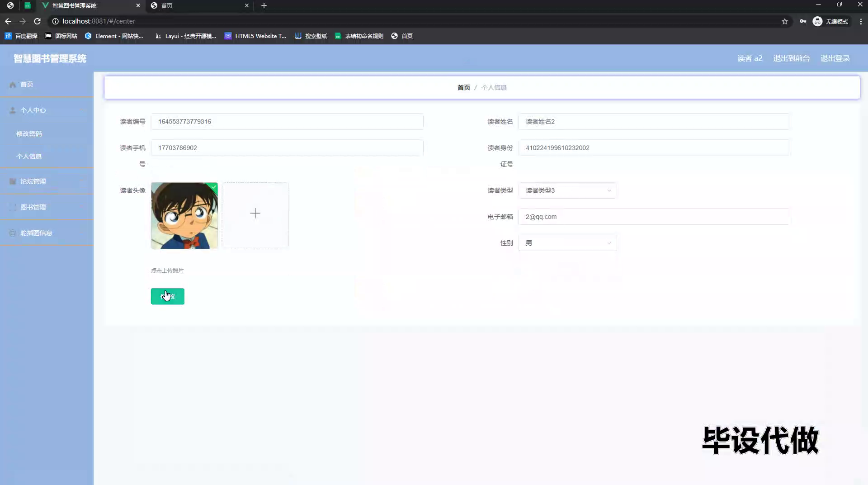Open the Chrome three-dot menu
Screen dimensions: 868x485
click(861, 21)
